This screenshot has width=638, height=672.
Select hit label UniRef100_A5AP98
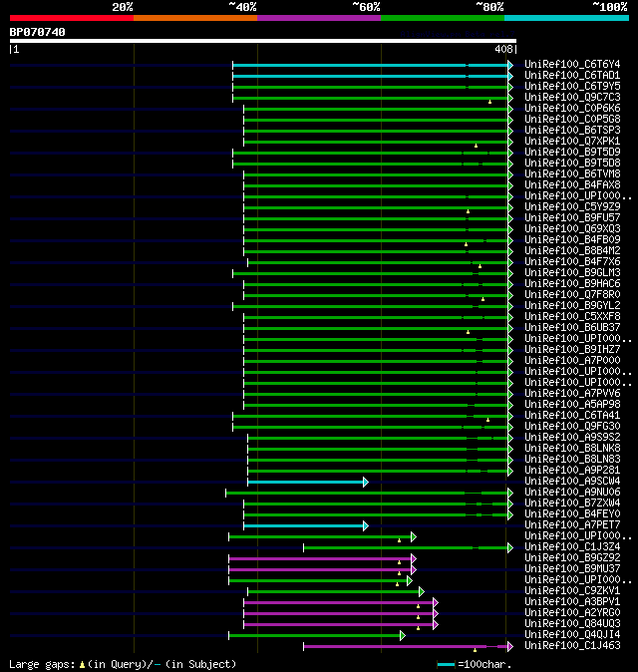click(x=572, y=404)
